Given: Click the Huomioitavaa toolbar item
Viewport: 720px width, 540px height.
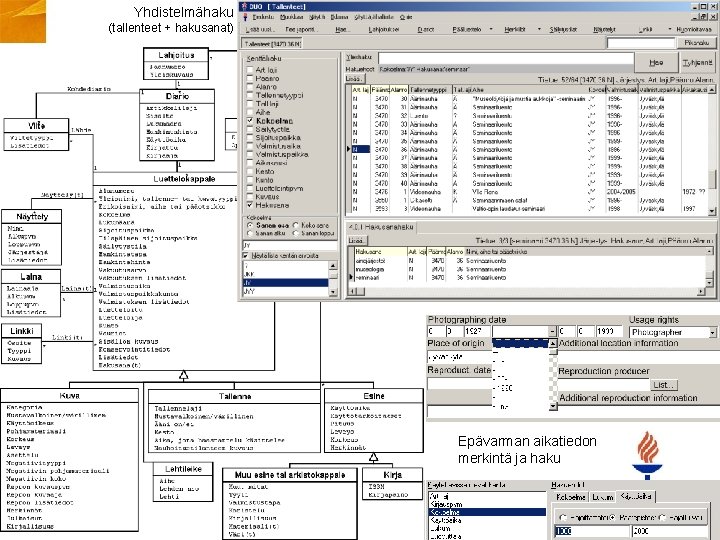Looking at the screenshot, I should pos(694,29).
